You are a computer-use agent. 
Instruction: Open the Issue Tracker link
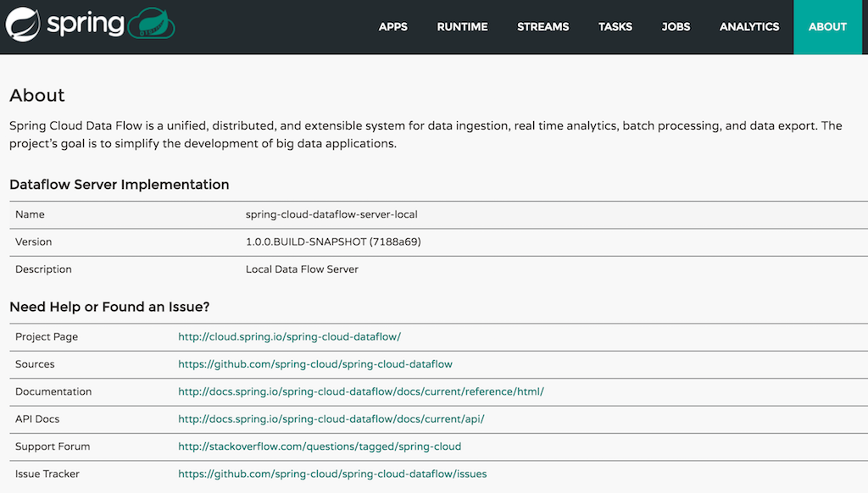pyautogui.click(x=332, y=474)
